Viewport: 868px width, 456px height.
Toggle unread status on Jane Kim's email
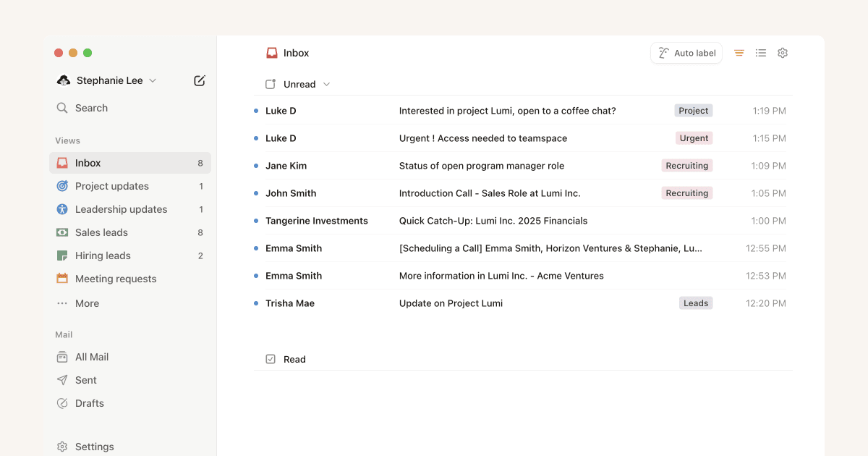(255, 166)
